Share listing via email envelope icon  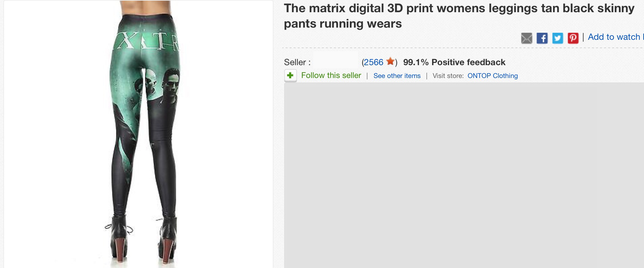point(527,38)
